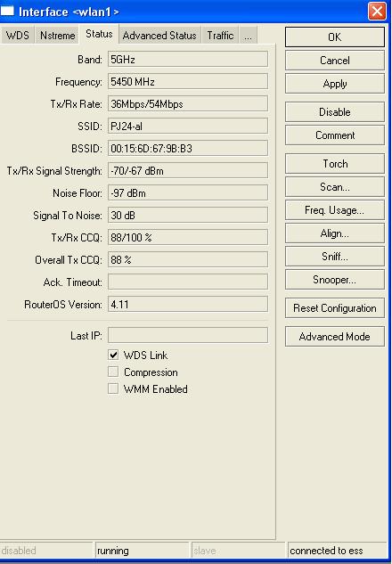Switch to Advanced Mode
The image size is (392, 564).
[335, 337]
